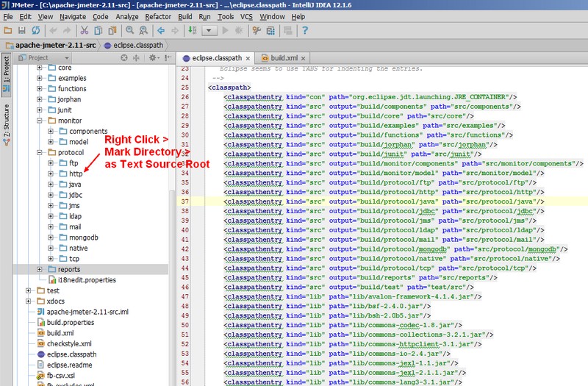
Task: Expand the http folder node
Action: (51, 174)
